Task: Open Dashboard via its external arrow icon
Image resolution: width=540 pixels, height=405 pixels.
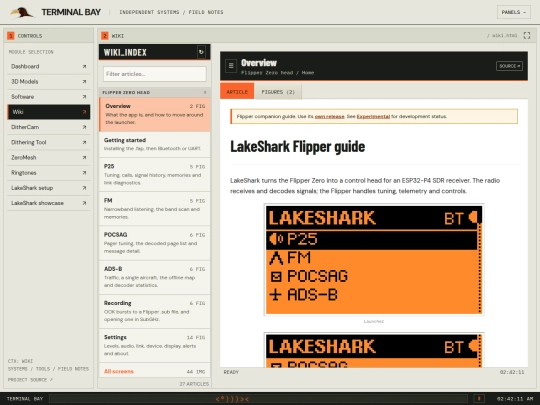Action: [84, 66]
